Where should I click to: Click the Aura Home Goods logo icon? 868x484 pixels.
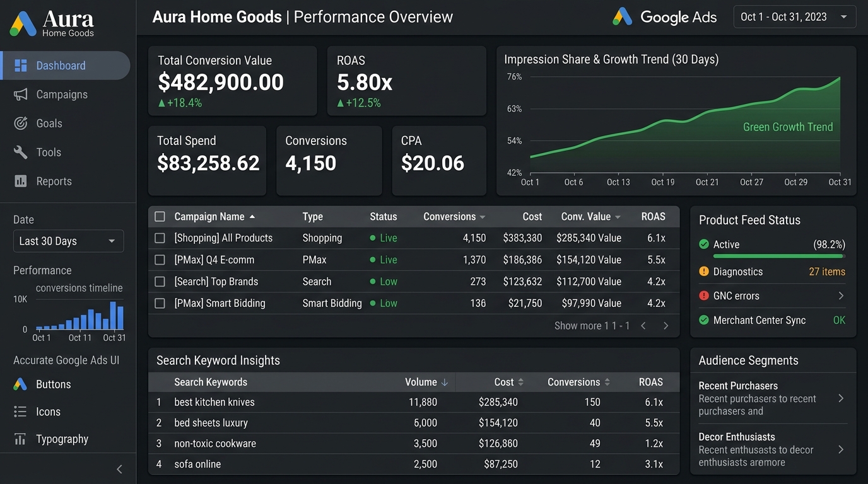23,23
